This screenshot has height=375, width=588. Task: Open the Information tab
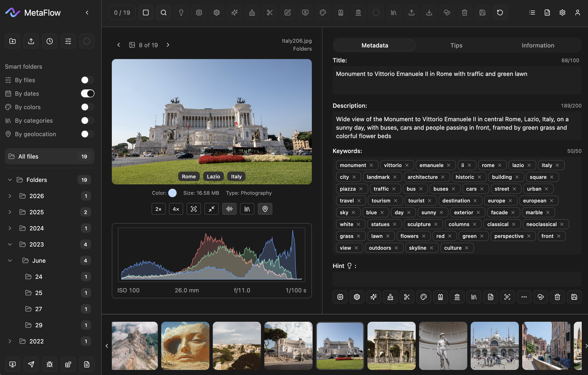[x=538, y=45]
